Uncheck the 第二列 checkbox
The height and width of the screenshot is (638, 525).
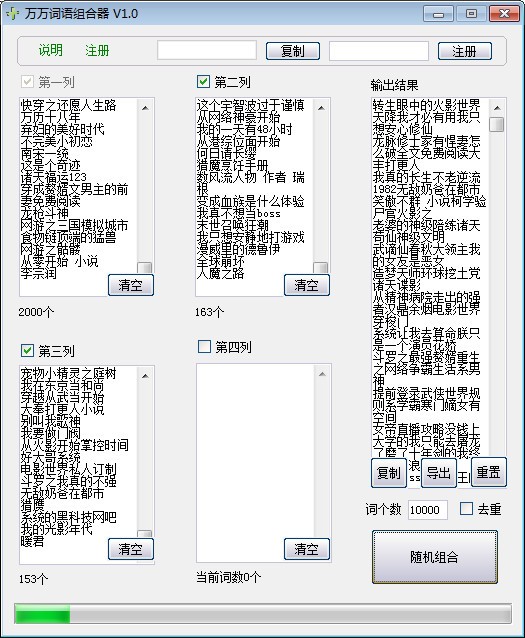(x=203, y=82)
